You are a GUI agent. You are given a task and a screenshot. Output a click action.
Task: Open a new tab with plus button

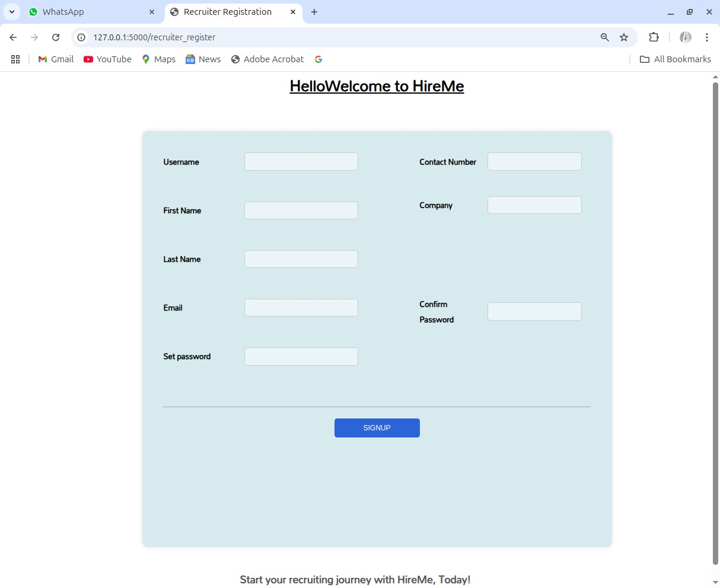click(314, 12)
